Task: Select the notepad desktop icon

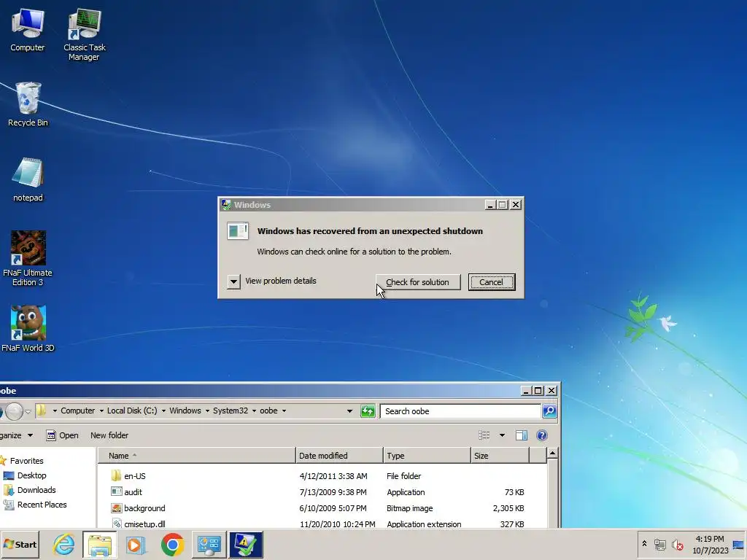Action: (x=28, y=179)
